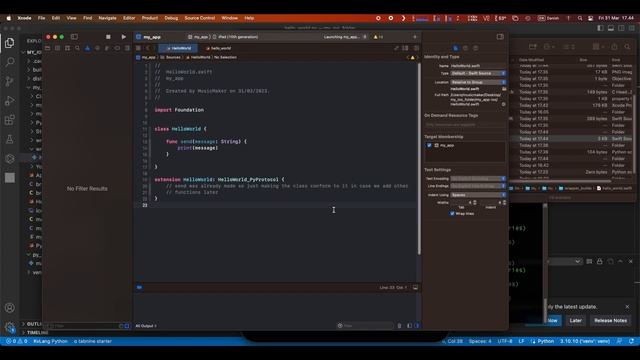Adjust the Indent width stepper
The width and height of the screenshot is (640, 360).
pyautogui.click(x=504, y=202)
